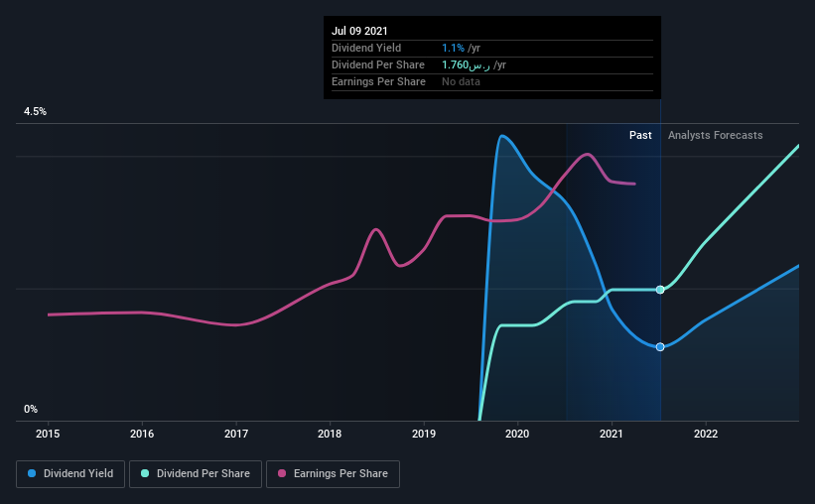Image resolution: width=815 pixels, height=504 pixels.
Task: Click the 2015 x-axis label
Action: point(48,434)
